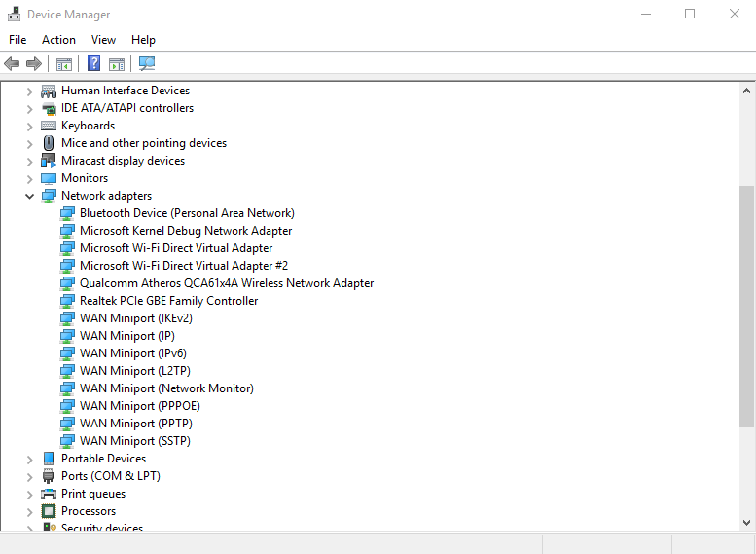Open the View menu
The height and width of the screenshot is (554, 756).
point(104,40)
